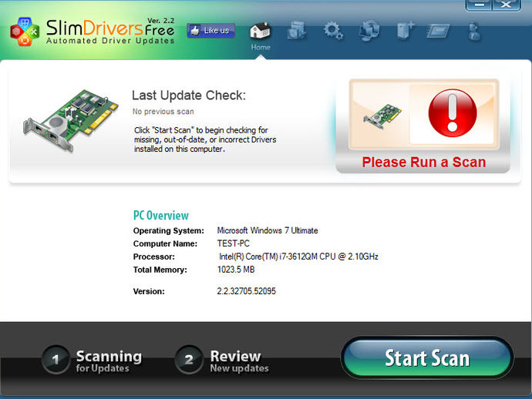Click the Please Run a Scan label
The height and width of the screenshot is (399, 532).
click(x=424, y=162)
